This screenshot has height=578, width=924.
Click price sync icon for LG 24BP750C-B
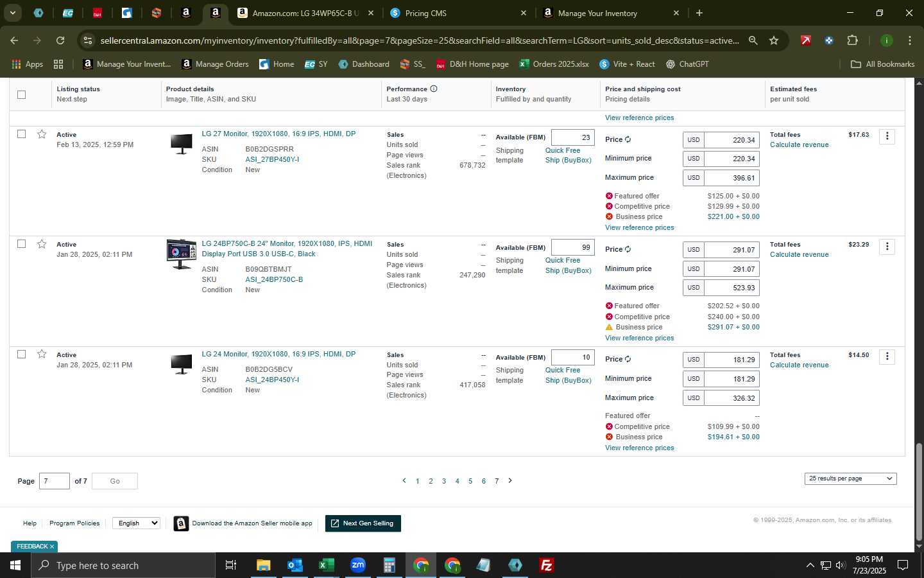click(x=628, y=249)
